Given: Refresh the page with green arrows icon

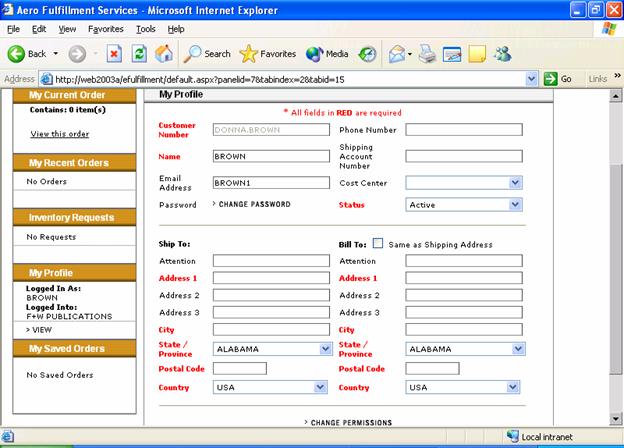Looking at the screenshot, I should (x=139, y=54).
